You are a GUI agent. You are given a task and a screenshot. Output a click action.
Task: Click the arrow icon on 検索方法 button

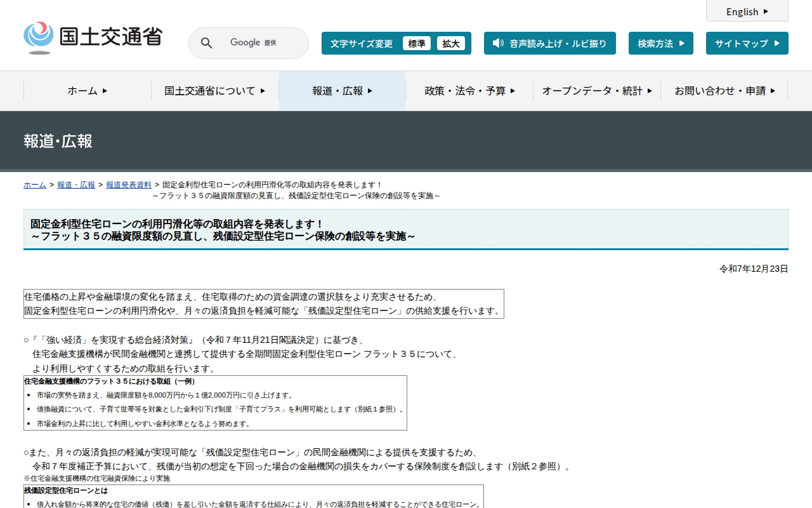[682, 43]
